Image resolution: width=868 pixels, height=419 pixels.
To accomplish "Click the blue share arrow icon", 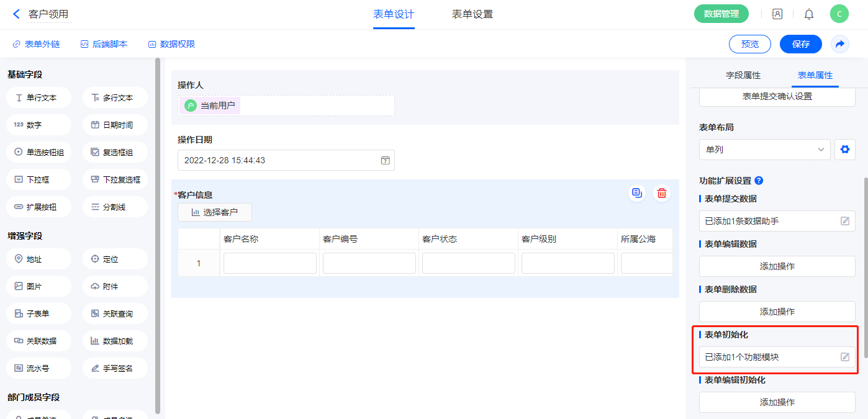I will tap(839, 44).
